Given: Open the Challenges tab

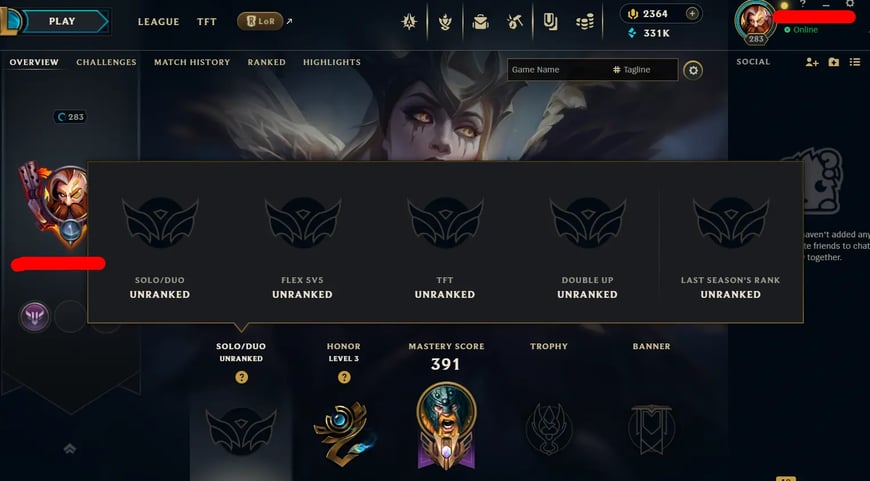Looking at the screenshot, I should coord(106,62).
